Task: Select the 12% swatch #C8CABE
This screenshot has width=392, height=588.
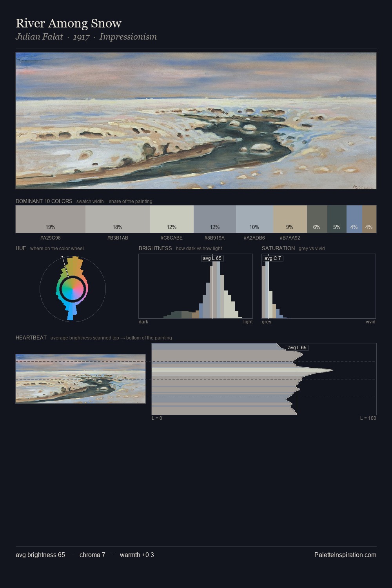Action: 172,219
